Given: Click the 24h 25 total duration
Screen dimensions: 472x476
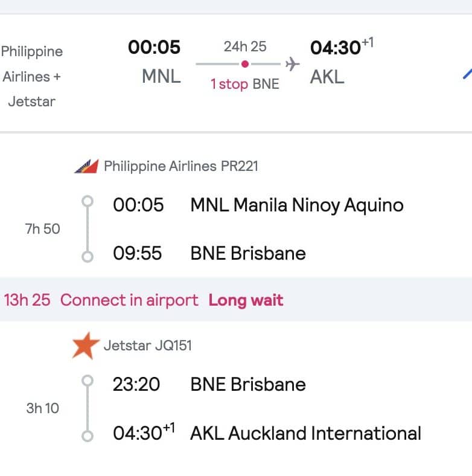Looking at the screenshot, I should click(245, 47).
